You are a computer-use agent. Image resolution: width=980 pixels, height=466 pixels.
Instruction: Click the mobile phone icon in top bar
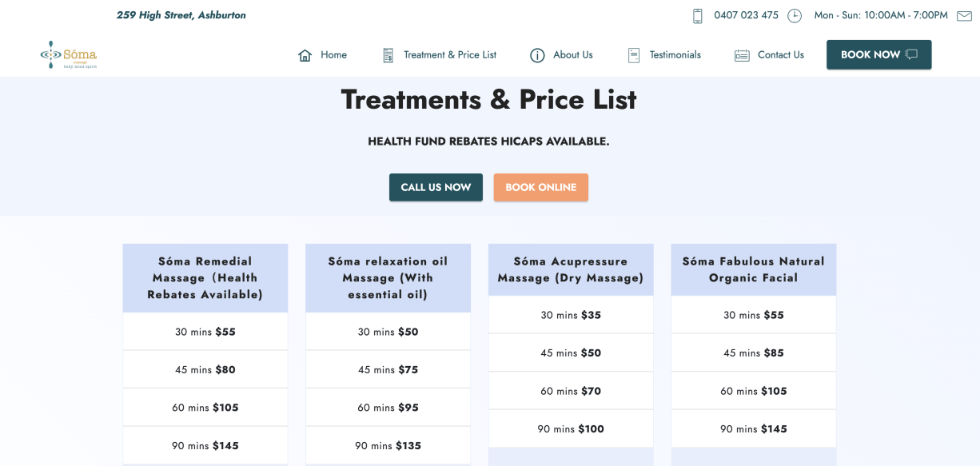(697, 16)
